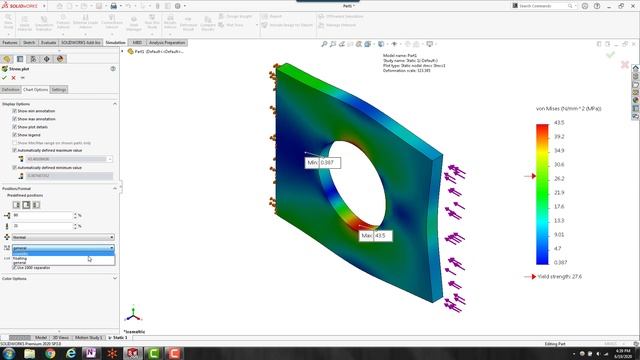
Task: Click Zoom to Area in view toolbar
Action: pos(333,44)
